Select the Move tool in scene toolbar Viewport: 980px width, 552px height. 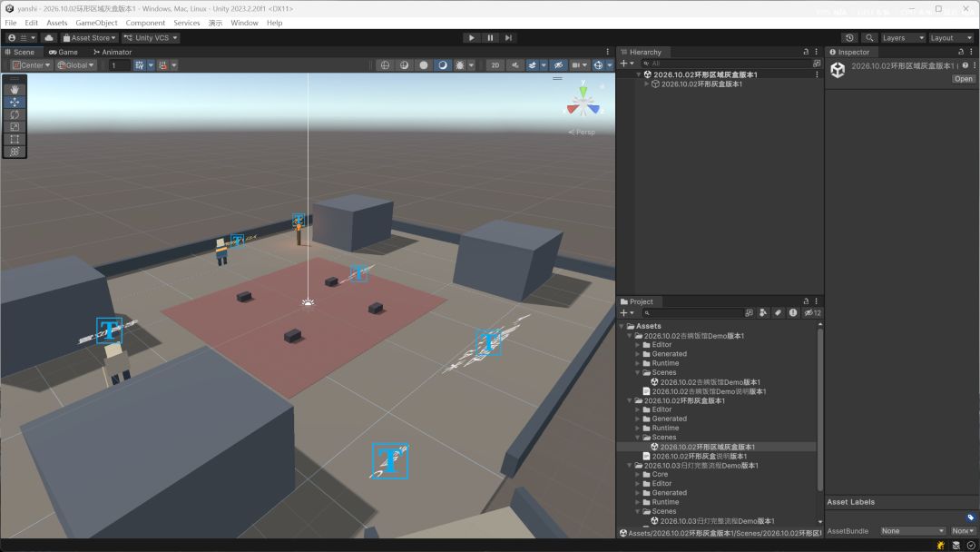click(15, 102)
